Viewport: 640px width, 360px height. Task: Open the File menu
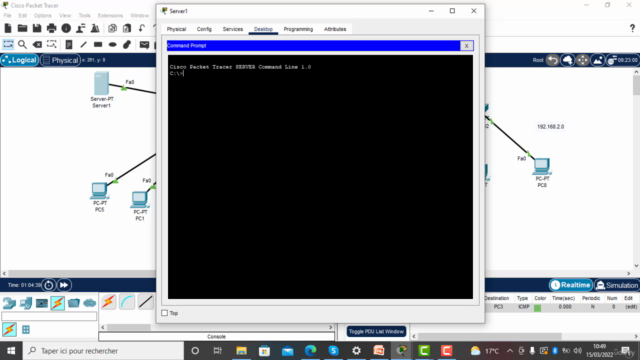[x=7, y=16]
